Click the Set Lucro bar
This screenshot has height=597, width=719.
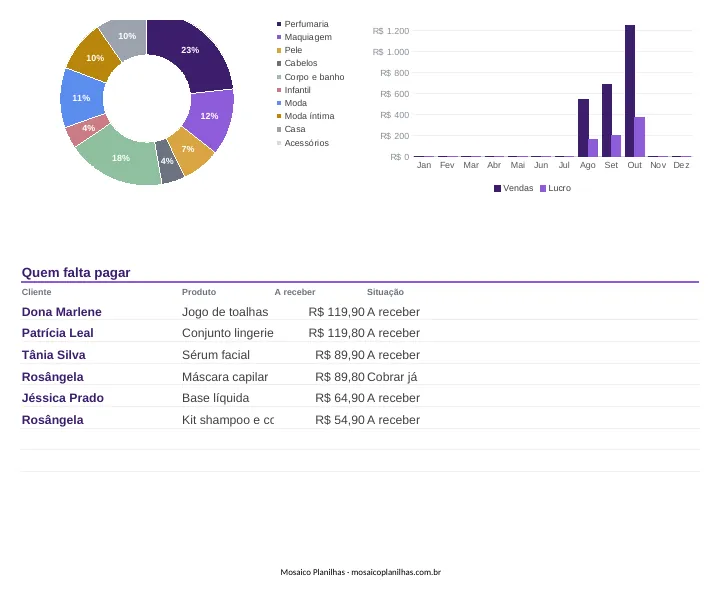coord(616,146)
